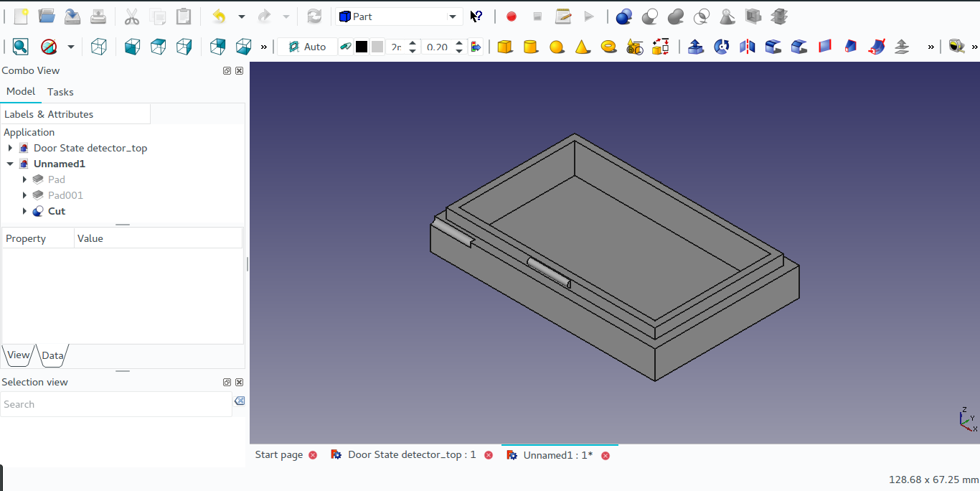Click the Fit All view icon

(x=20, y=47)
